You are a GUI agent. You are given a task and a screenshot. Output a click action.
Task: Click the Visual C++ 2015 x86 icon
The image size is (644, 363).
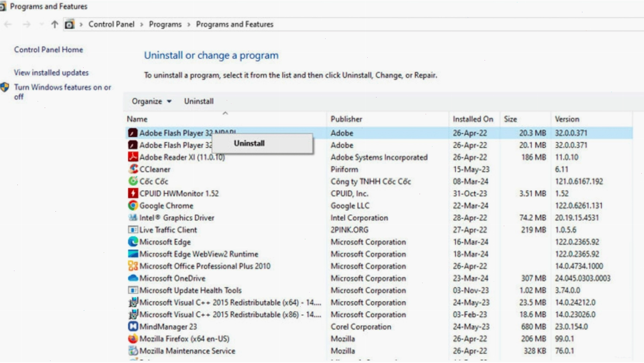tap(133, 314)
